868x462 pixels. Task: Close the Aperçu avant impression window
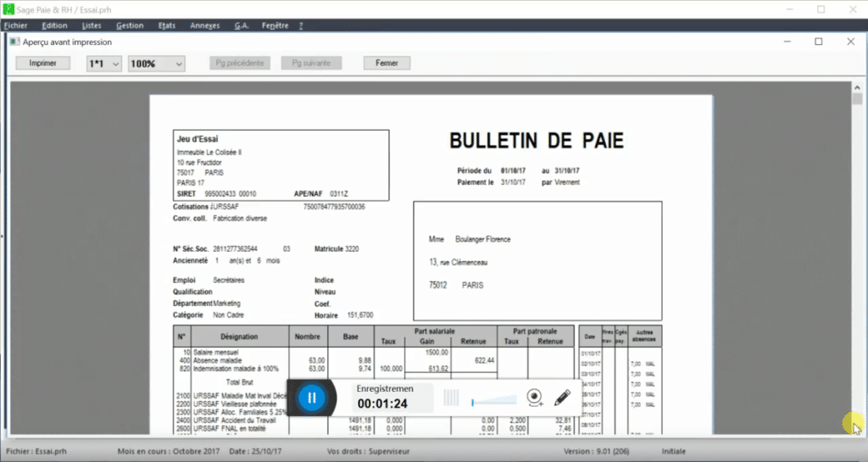click(x=851, y=42)
